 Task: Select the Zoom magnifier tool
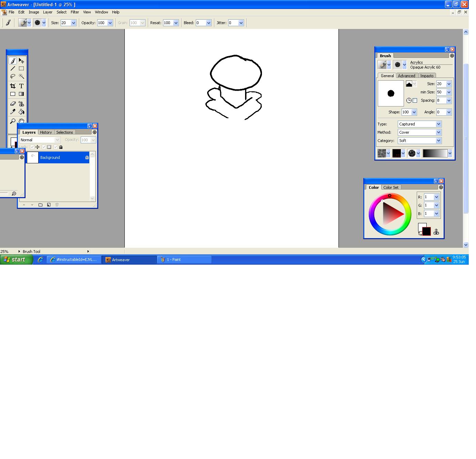pyautogui.click(x=13, y=121)
